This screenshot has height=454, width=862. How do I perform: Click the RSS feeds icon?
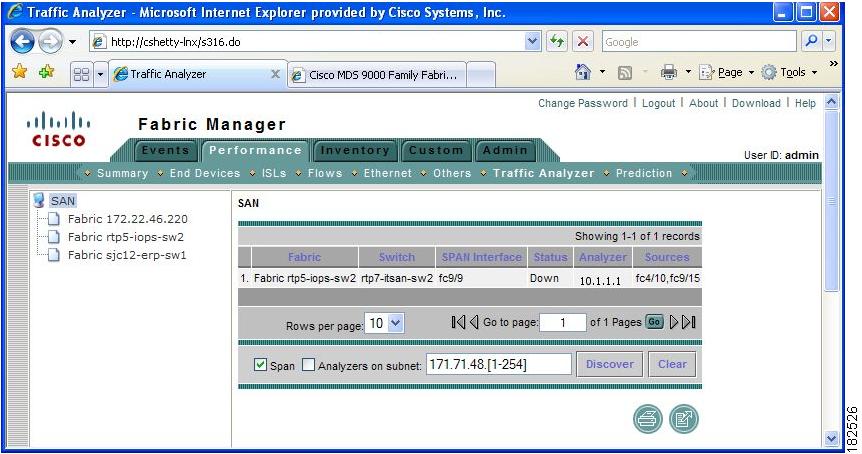click(x=625, y=73)
